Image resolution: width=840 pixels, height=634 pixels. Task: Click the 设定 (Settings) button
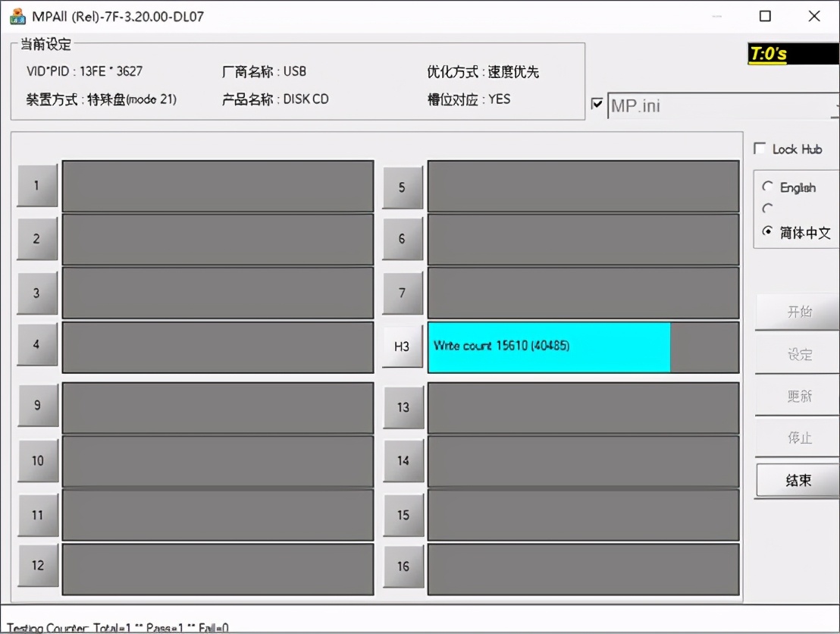pyautogui.click(x=797, y=353)
